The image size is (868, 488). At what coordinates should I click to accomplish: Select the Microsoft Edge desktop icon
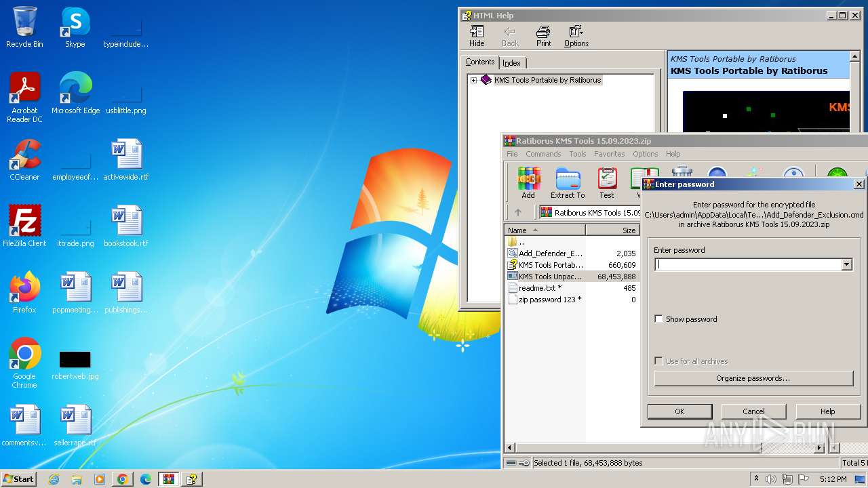[75, 94]
